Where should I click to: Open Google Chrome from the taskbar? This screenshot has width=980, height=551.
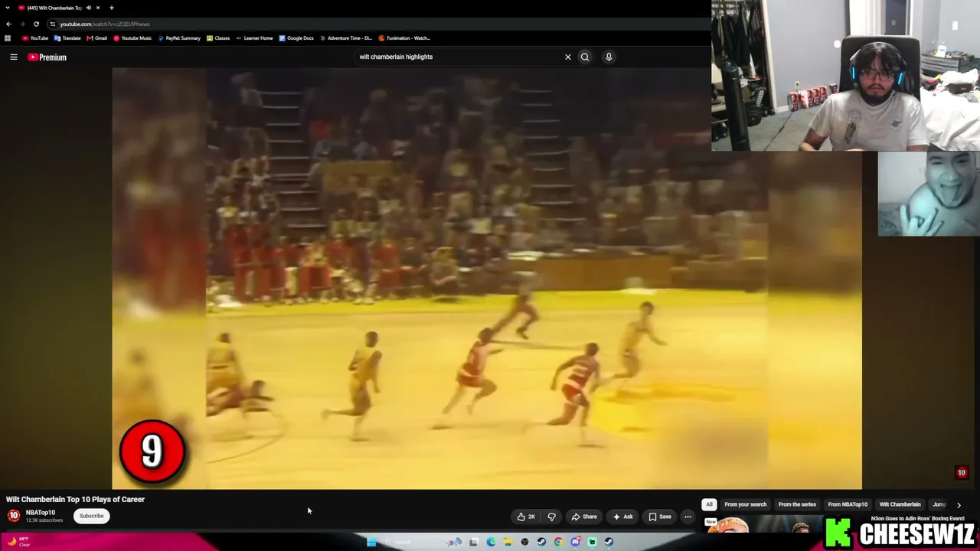coord(558,542)
